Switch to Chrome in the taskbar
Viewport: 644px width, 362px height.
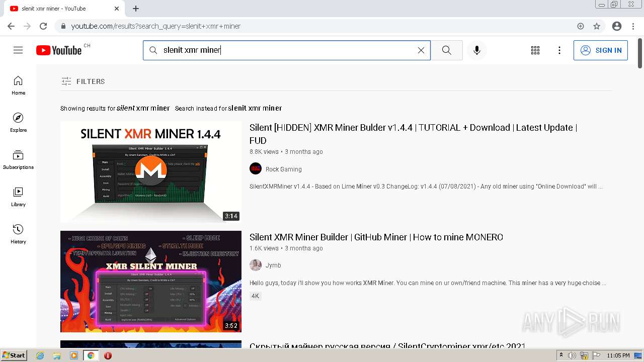(91, 355)
